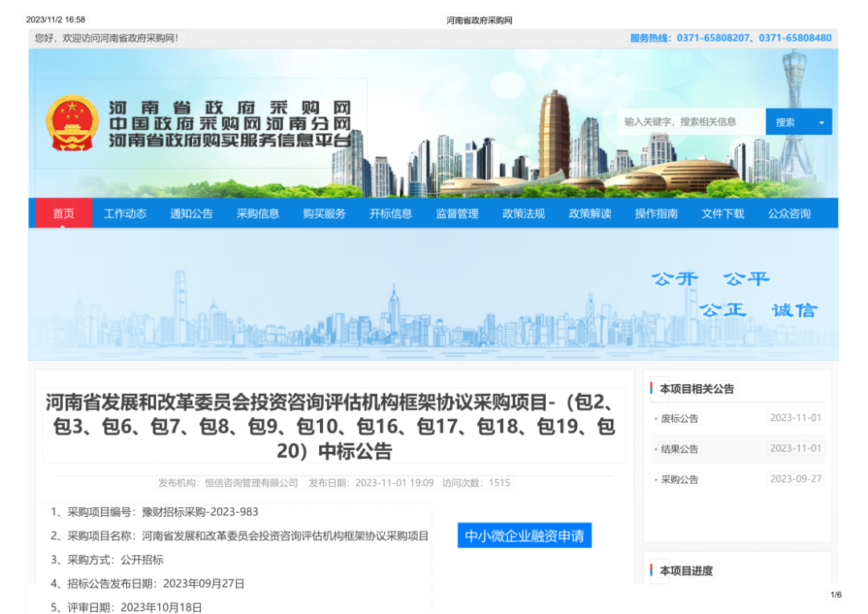This screenshot has width=868, height=614.
Task: Go to the 政策解读 section
Action: click(x=590, y=214)
